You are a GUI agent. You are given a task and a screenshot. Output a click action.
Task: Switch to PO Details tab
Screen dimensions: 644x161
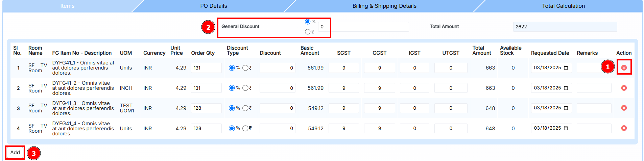click(213, 6)
